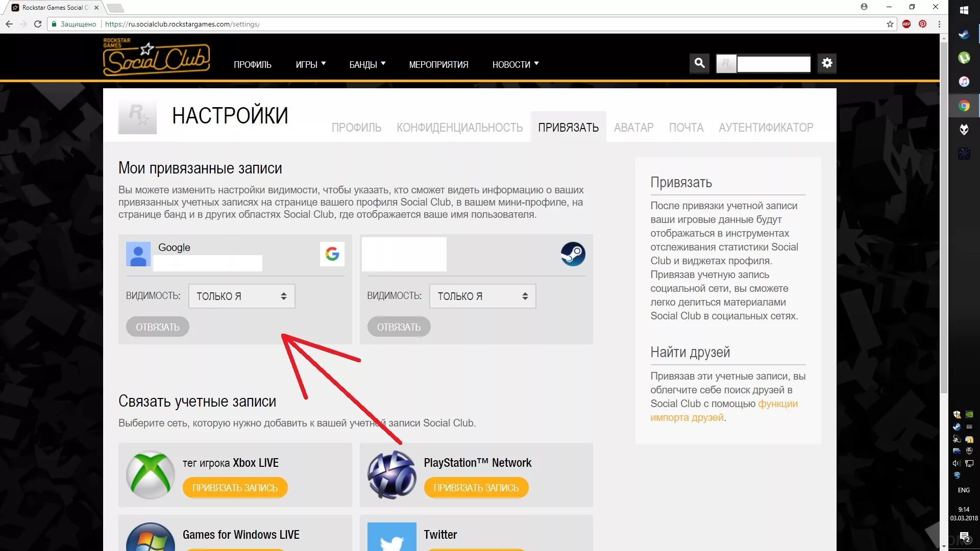Switch to АУТЕНТИФИКАТОР settings tab
Image resolution: width=980 pixels, height=551 pixels.
(766, 127)
